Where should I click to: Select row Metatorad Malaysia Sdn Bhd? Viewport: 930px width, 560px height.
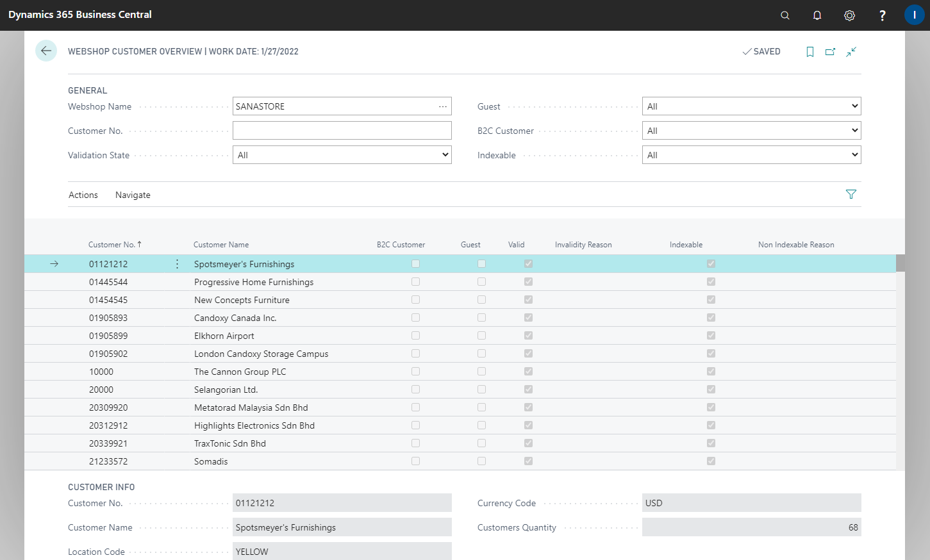point(460,408)
